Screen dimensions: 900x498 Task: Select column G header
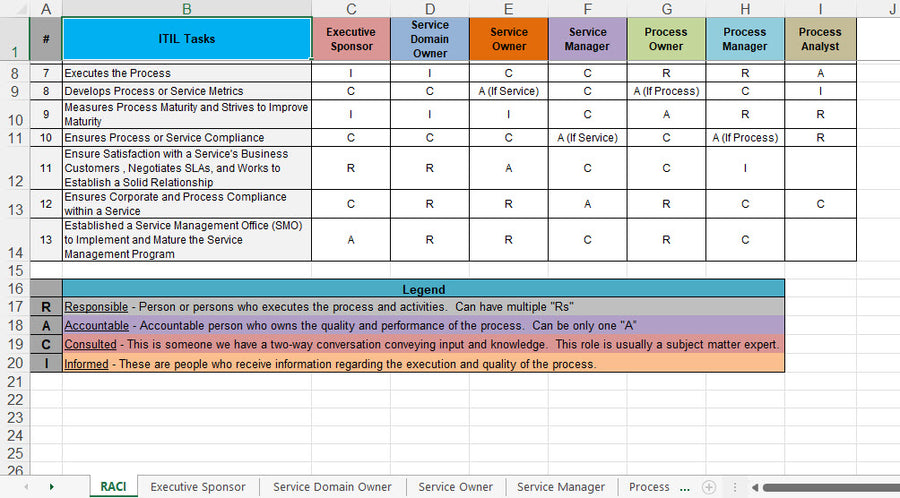[666, 9]
